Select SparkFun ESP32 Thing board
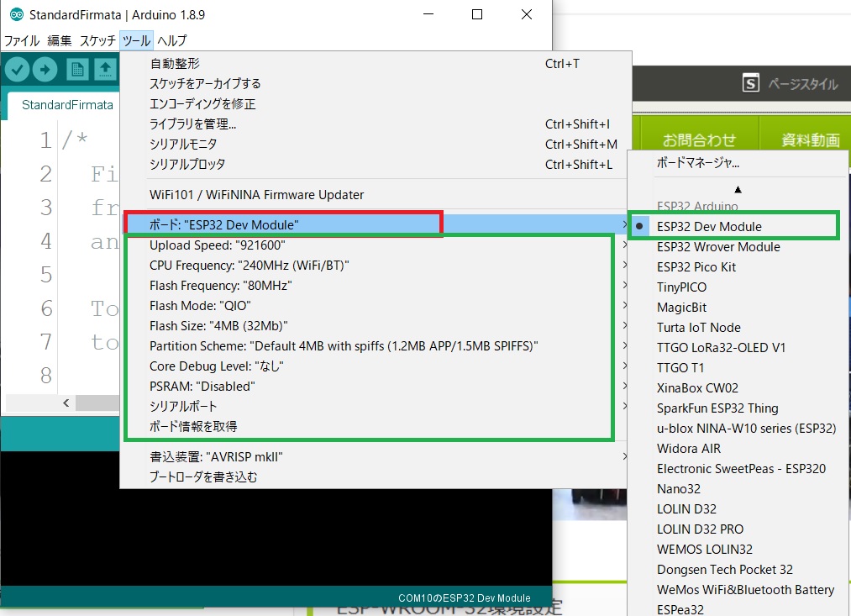The image size is (851, 616). point(738,408)
